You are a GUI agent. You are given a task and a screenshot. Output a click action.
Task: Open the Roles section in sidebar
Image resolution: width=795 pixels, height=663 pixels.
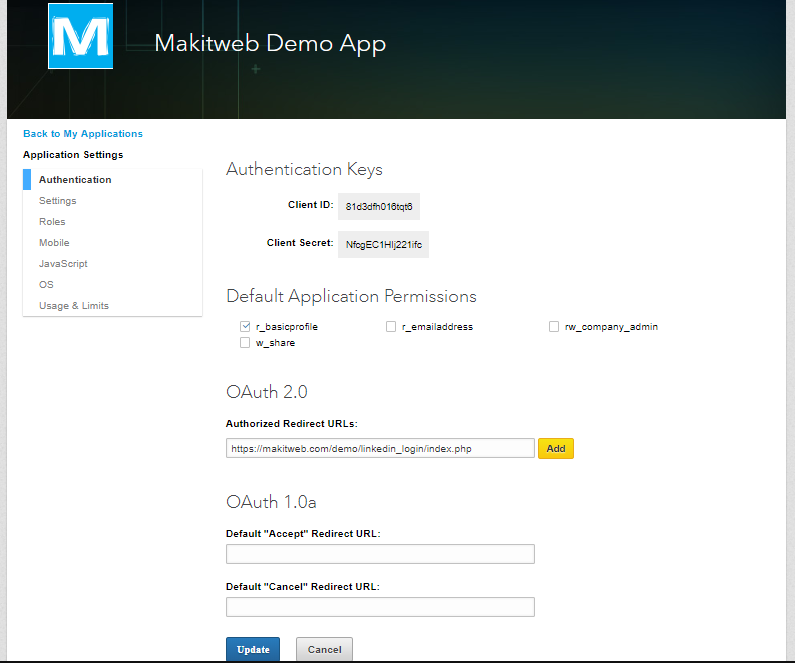point(52,222)
